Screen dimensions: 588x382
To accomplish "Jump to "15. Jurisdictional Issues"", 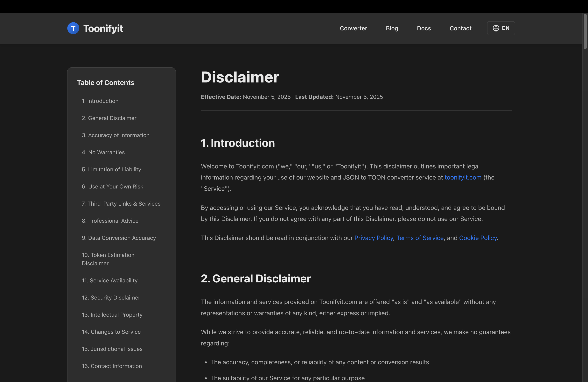I will tap(112, 349).
